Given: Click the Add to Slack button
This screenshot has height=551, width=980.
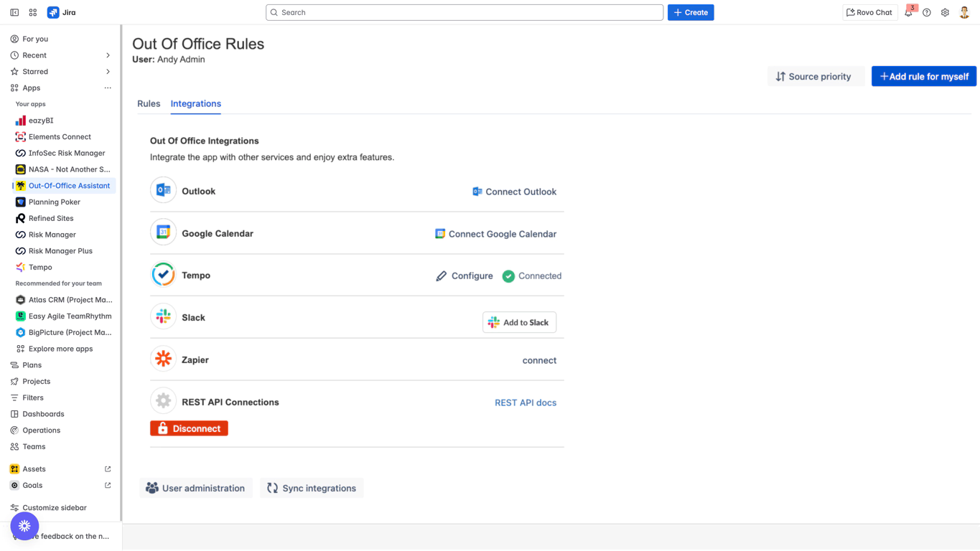Looking at the screenshot, I should [x=519, y=323].
